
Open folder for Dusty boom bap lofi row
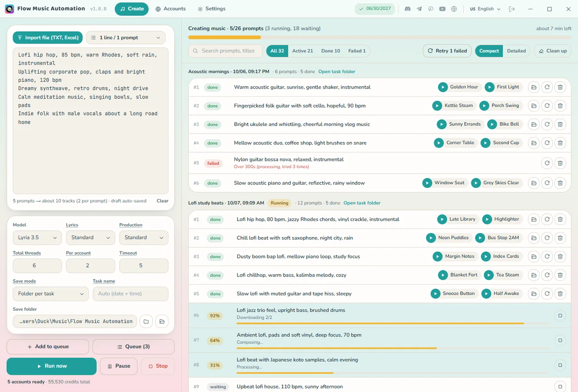(x=534, y=257)
